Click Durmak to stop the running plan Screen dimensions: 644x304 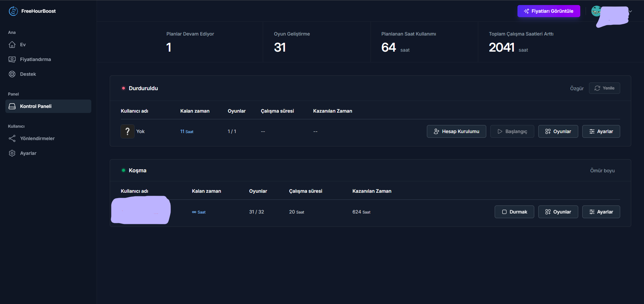514,212
